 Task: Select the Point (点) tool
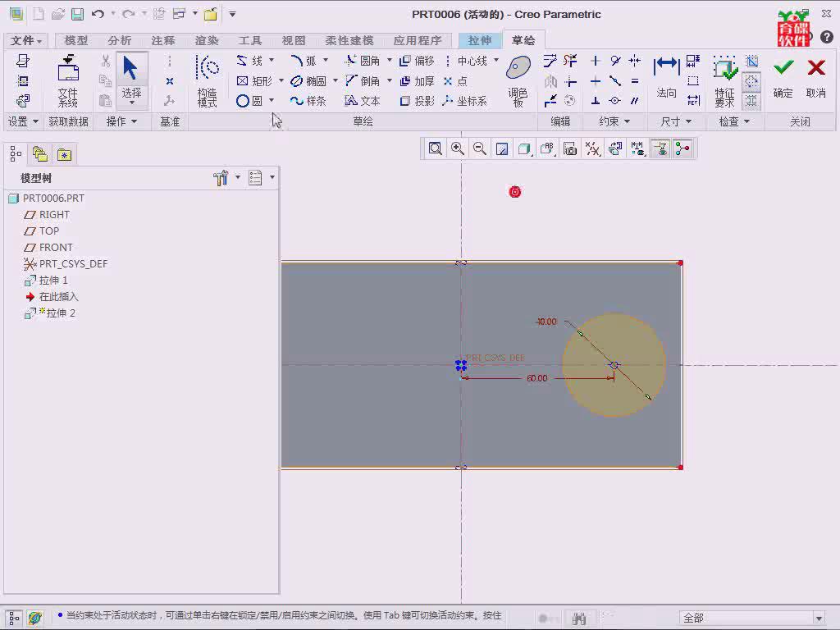(455, 81)
